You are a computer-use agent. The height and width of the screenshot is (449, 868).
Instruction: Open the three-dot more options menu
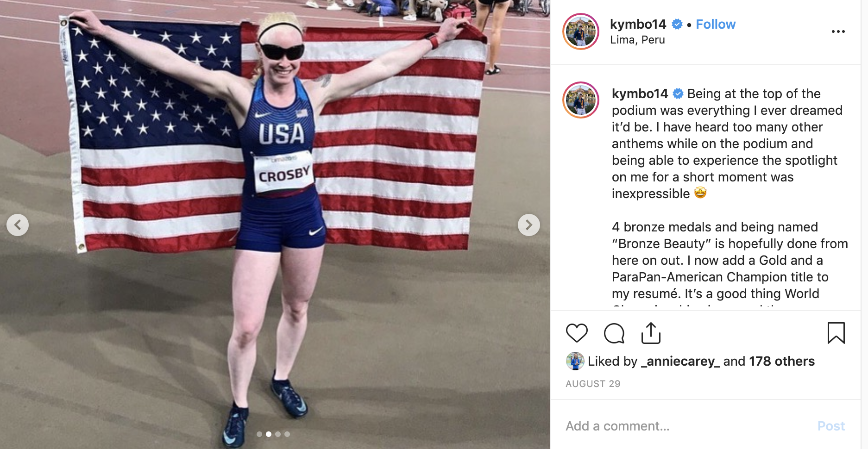point(838,31)
